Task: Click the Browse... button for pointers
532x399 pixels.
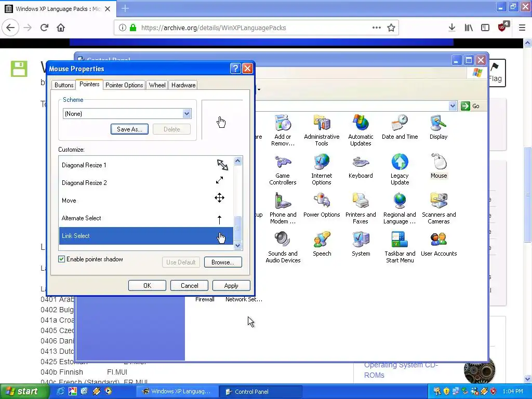Action: click(x=223, y=262)
